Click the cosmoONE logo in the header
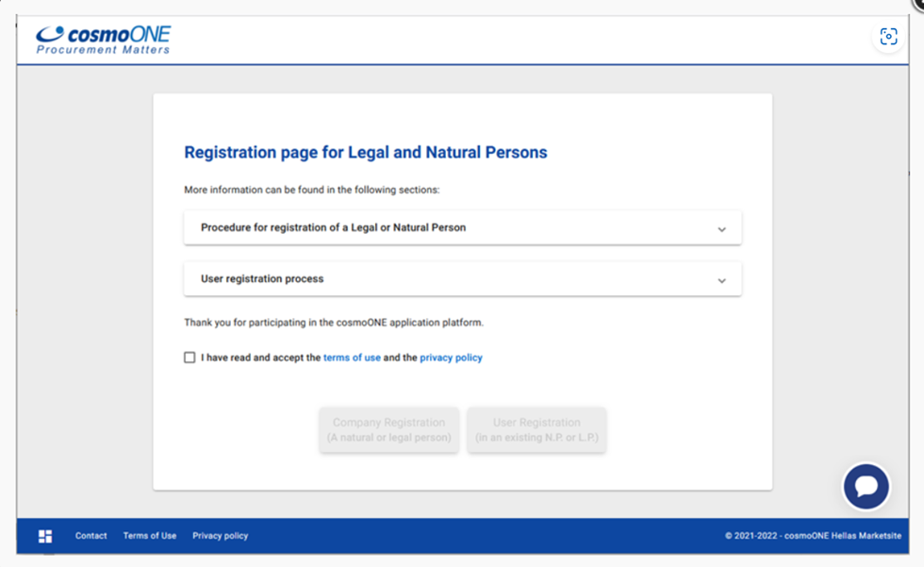Viewport: 924px width, 567px height. point(104,40)
